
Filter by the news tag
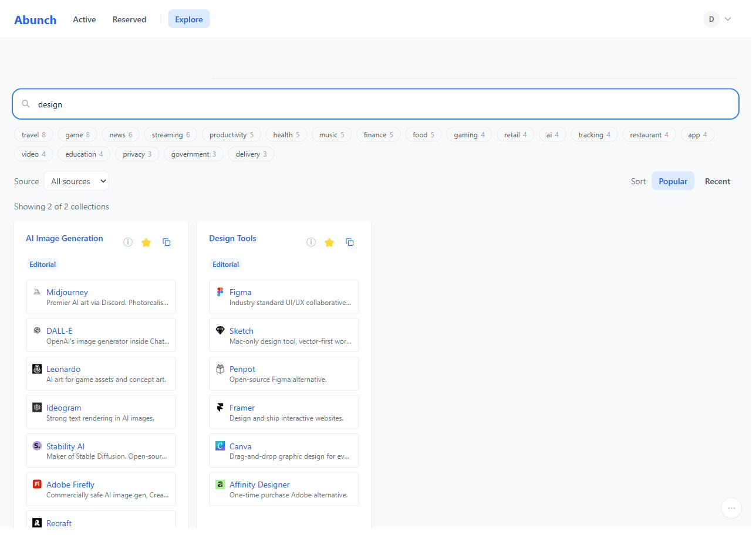click(121, 135)
